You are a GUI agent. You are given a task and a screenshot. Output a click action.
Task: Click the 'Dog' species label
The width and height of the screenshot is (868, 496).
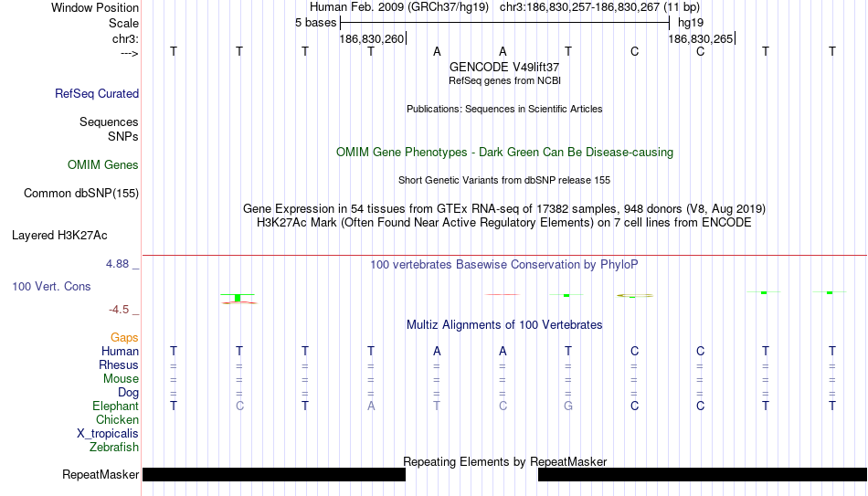128,393
